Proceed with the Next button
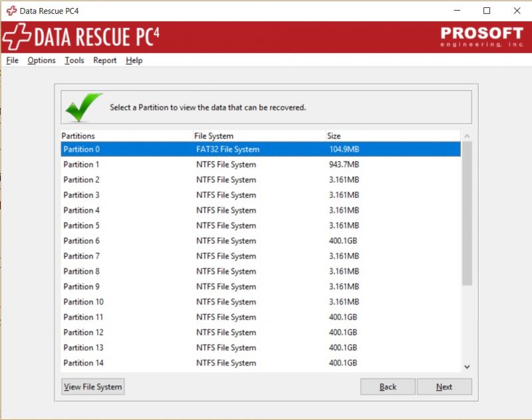 tap(444, 387)
